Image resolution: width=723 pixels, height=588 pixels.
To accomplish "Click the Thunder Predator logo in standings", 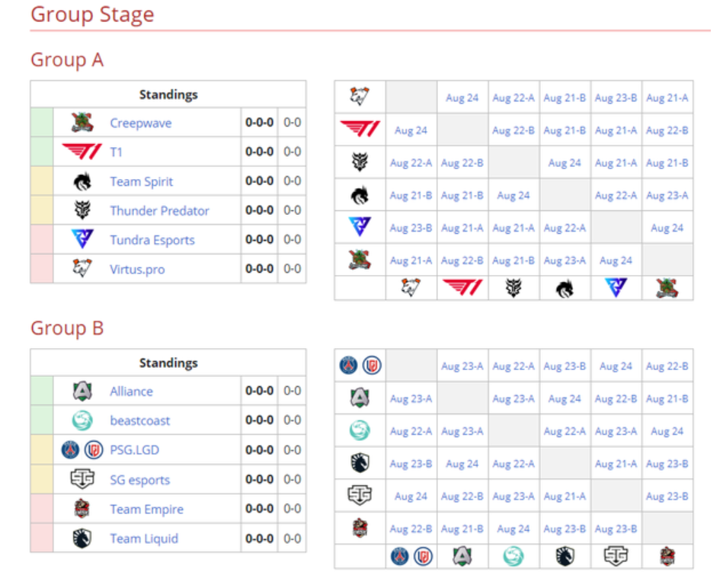I will pyautogui.click(x=82, y=210).
